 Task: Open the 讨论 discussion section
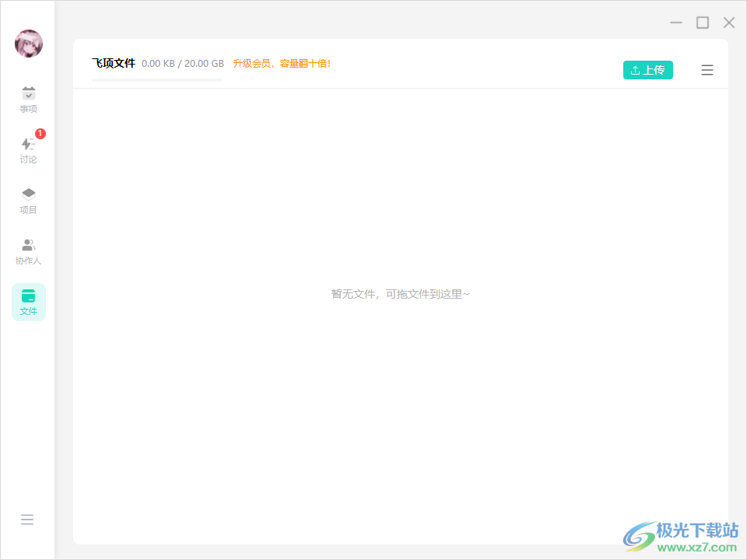pos(29,150)
